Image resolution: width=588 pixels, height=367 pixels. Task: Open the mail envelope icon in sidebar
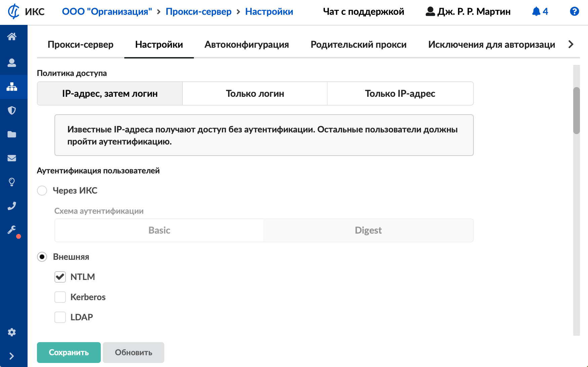pos(12,158)
